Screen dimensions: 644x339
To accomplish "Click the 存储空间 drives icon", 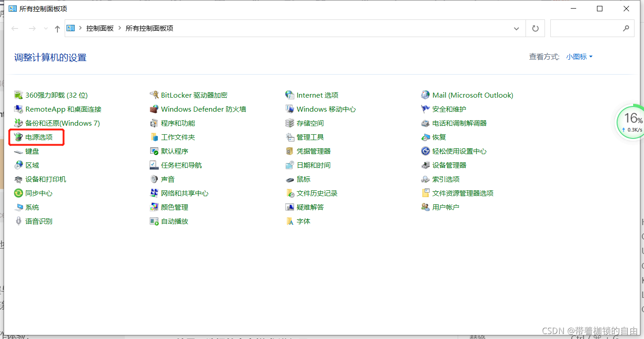I will (x=290, y=123).
